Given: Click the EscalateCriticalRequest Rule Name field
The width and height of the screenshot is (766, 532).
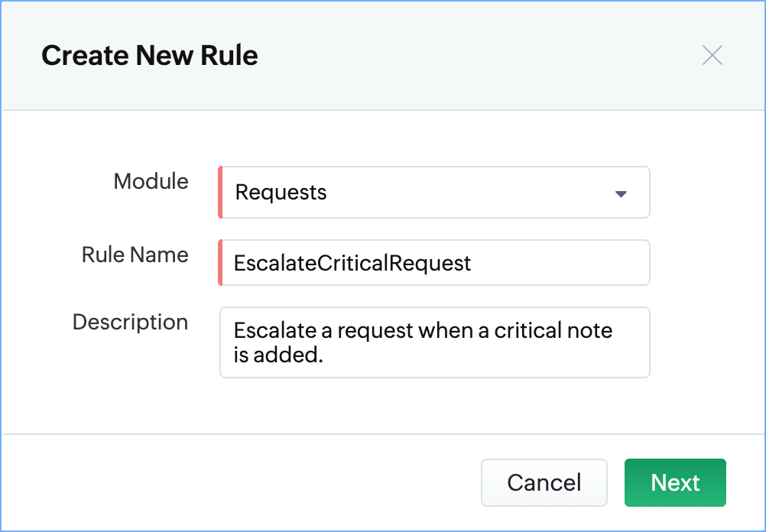Looking at the screenshot, I should coord(434,263).
